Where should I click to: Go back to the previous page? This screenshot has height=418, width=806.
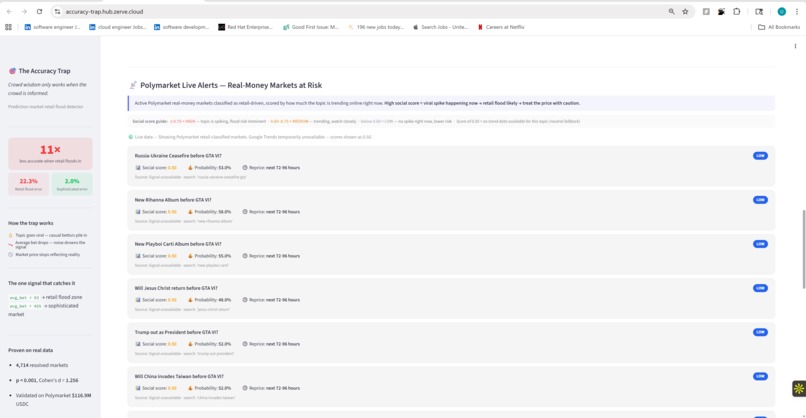[9, 11]
